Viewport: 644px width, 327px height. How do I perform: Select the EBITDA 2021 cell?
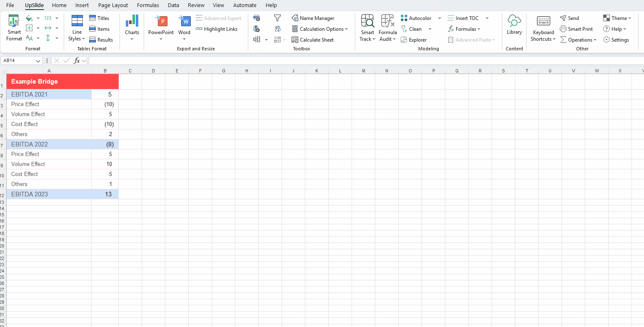pyautogui.click(x=49, y=94)
